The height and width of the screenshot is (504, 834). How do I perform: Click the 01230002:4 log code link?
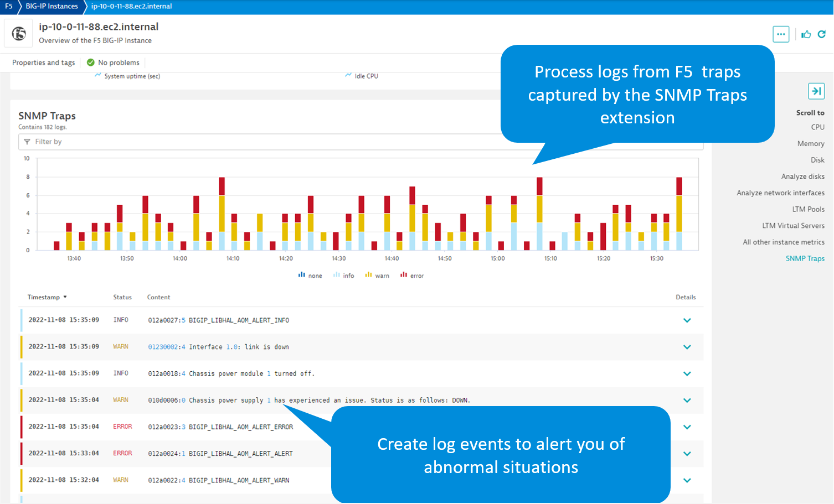tap(167, 347)
